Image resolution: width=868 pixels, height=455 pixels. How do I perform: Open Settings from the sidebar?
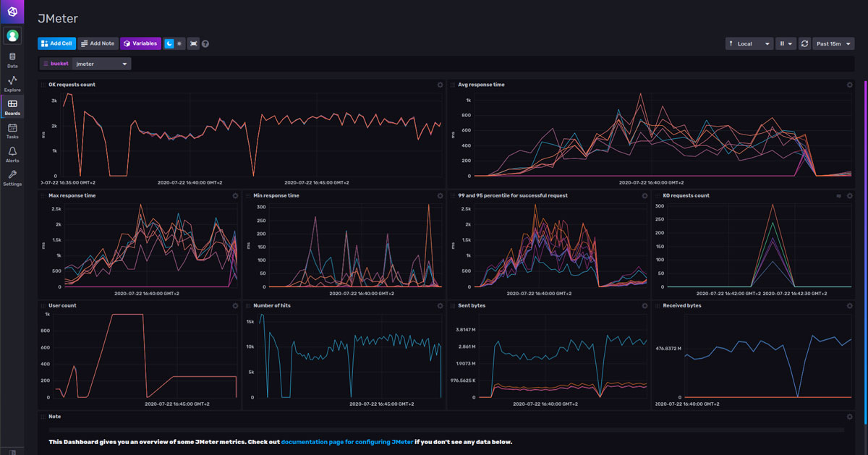coord(12,178)
